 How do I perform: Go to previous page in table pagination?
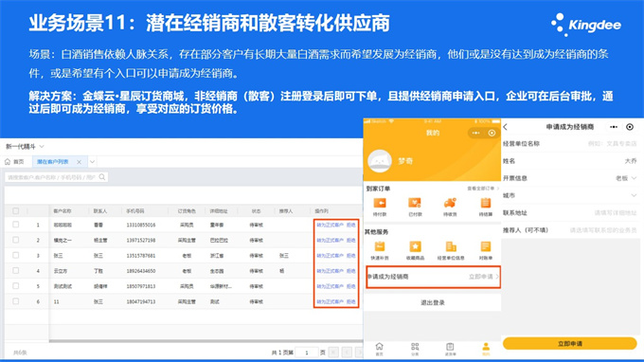point(347,353)
